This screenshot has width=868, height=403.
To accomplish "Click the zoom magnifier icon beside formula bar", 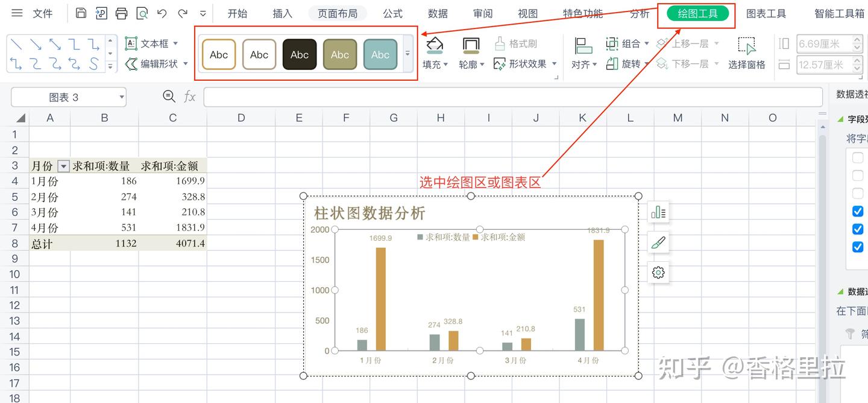I will point(169,97).
